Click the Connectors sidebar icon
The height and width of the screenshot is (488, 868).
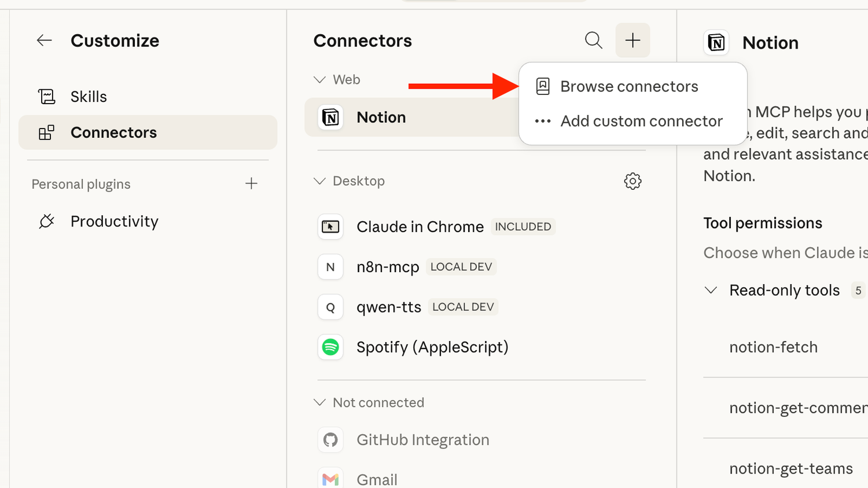point(46,133)
